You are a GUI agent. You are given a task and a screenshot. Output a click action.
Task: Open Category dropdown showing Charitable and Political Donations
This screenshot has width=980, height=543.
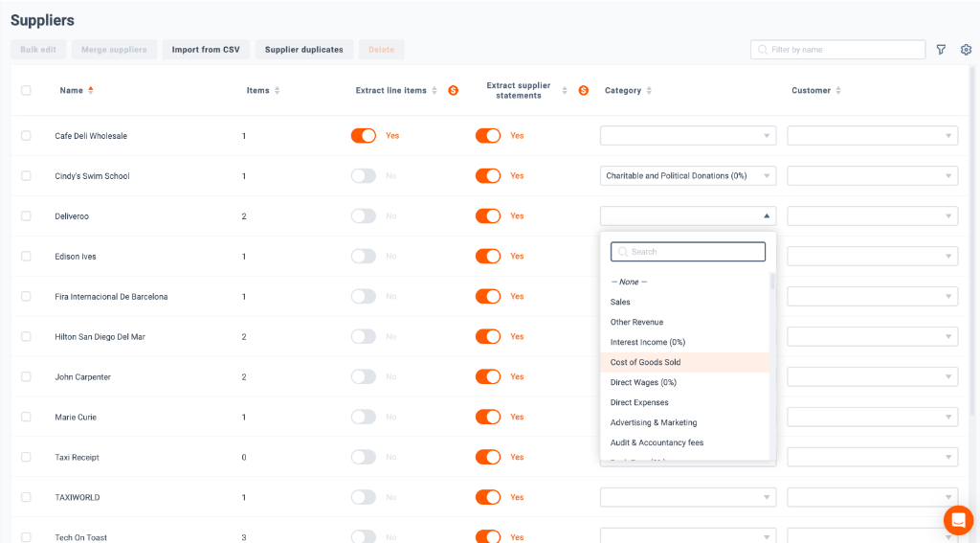pyautogui.click(x=688, y=176)
